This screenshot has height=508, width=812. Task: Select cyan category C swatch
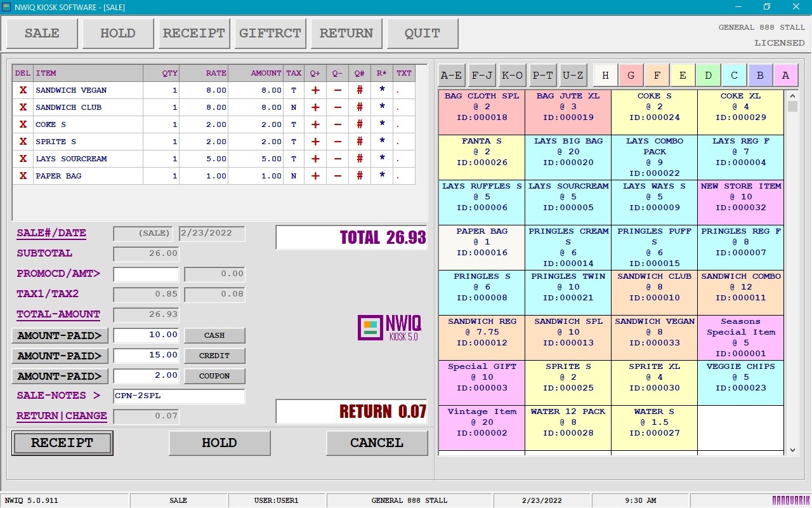pyautogui.click(x=734, y=76)
